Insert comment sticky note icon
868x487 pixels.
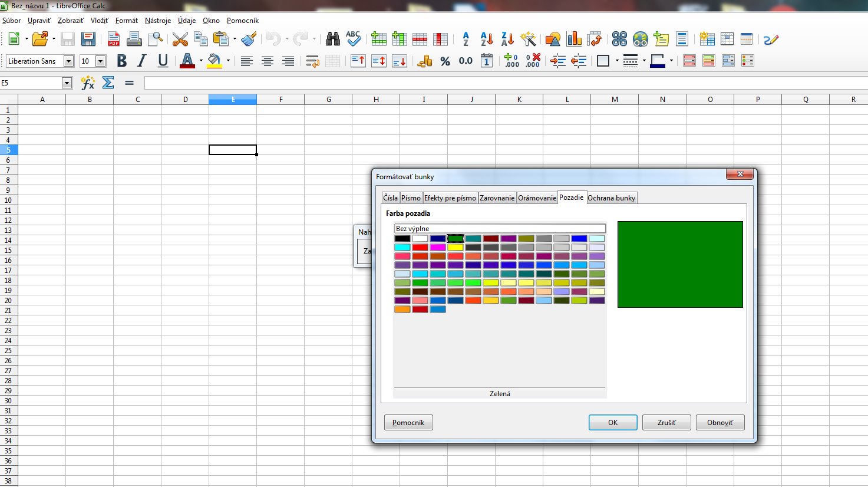(x=661, y=40)
